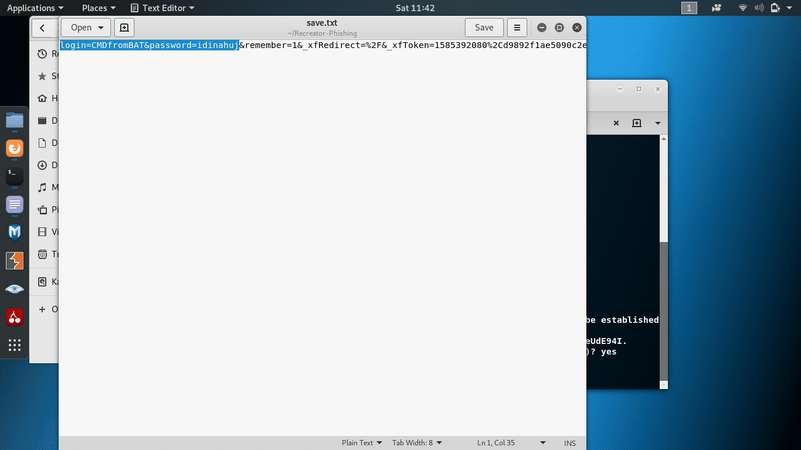Click the volume icon in top bar

tap(759, 8)
